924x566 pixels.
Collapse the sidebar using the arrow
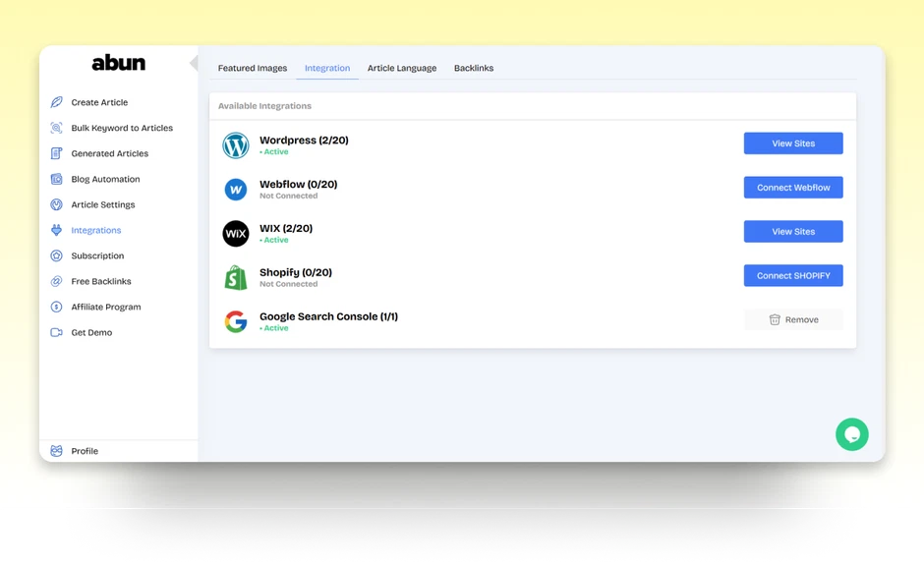tap(193, 63)
